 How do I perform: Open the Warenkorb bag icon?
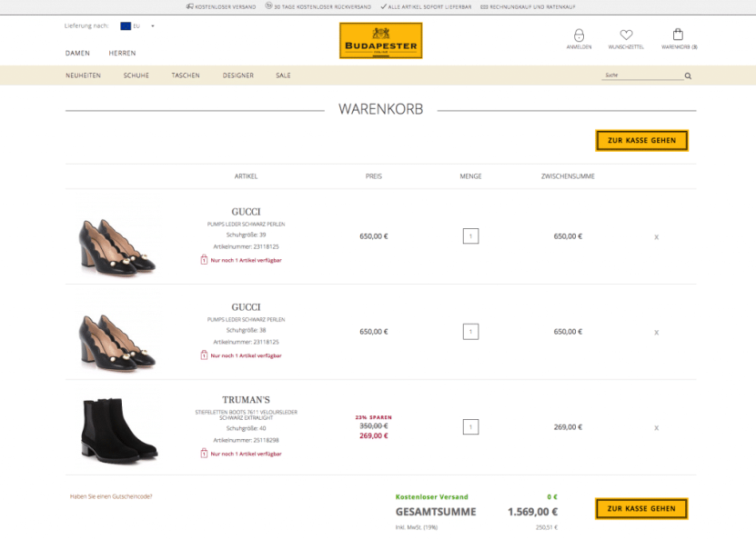(678, 35)
